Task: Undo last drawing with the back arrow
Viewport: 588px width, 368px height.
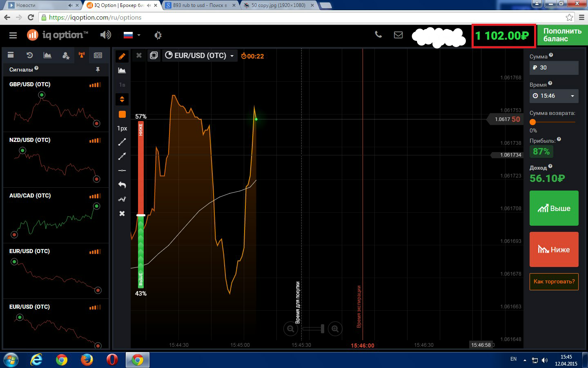Action: coord(122,185)
